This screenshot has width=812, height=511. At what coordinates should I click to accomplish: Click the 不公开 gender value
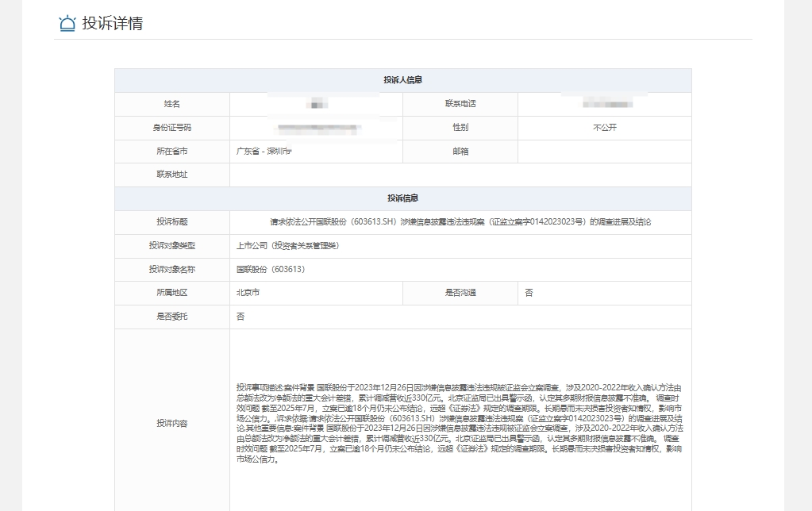pyautogui.click(x=604, y=128)
